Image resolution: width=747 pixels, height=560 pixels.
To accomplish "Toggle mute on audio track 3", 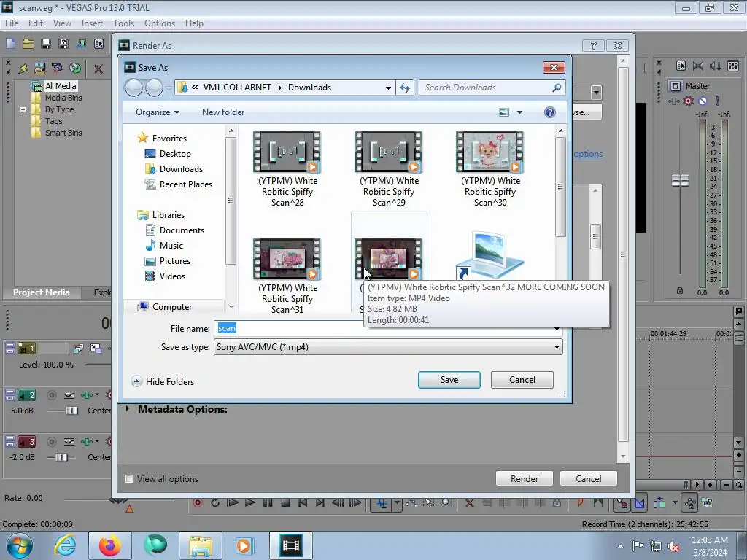I will (52, 441).
